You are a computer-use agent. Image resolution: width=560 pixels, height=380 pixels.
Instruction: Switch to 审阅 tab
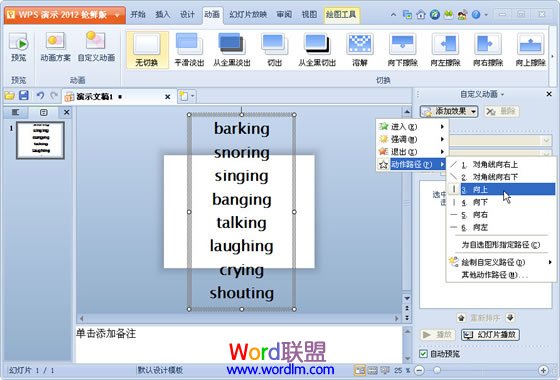coord(284,15)
